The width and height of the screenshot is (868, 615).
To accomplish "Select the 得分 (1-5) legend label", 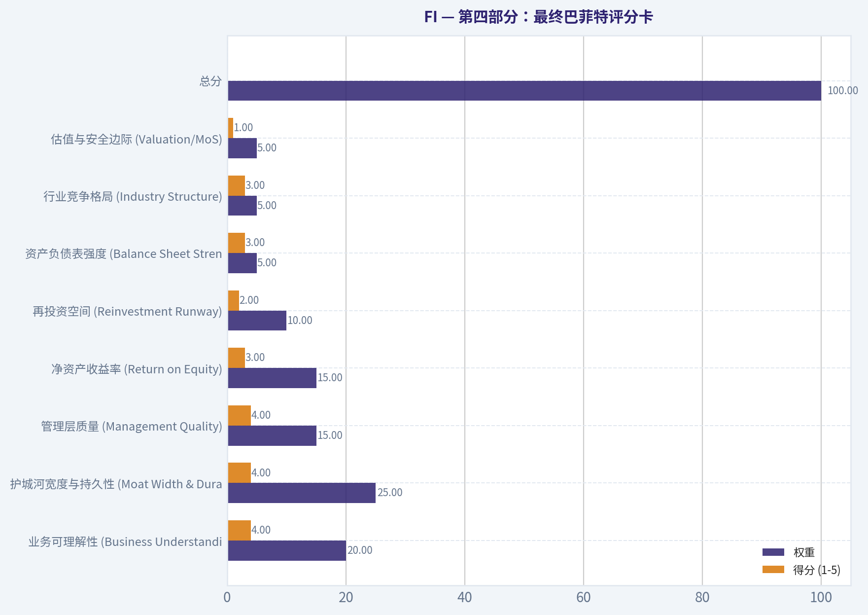I will tap(817, 570).
